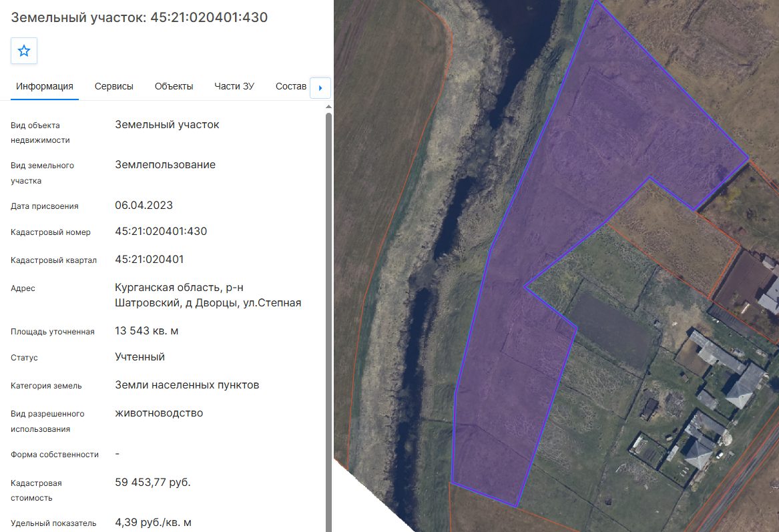Click the date 06.04.2023
779x532 pixels.
coord(144,205)
